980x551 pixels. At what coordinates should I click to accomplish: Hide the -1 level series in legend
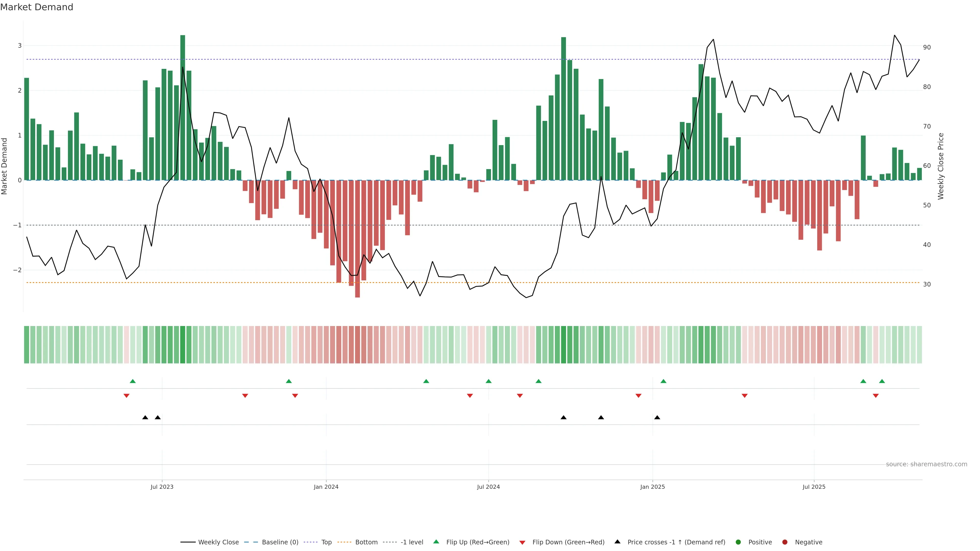coord(412,542)
